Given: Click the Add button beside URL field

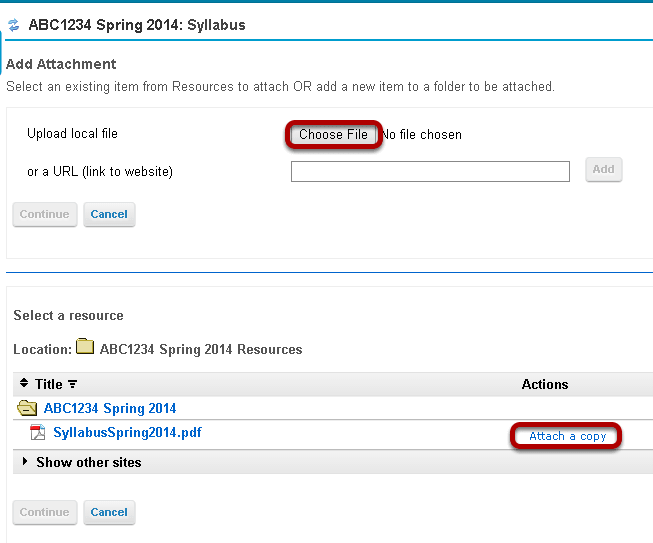Looking at the screenshot, I should click(x=603, y=169).
